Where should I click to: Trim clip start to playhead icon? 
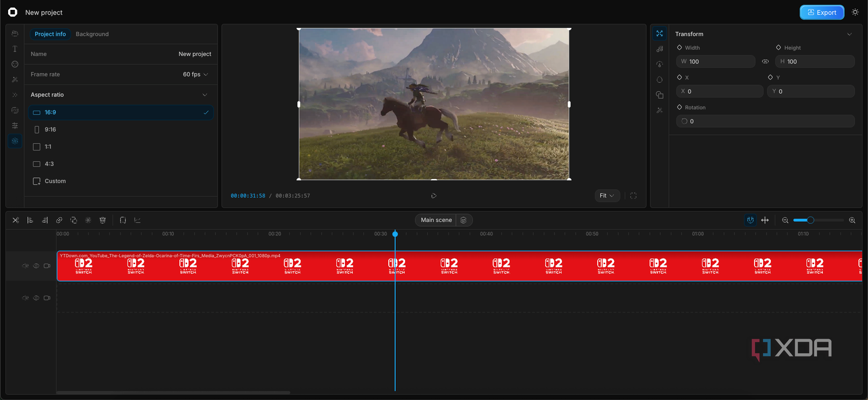(x=30, y=220)
